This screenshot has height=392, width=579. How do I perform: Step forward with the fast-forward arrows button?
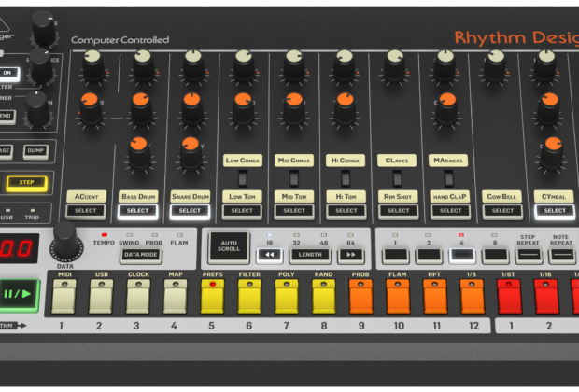tap(350, 255)
